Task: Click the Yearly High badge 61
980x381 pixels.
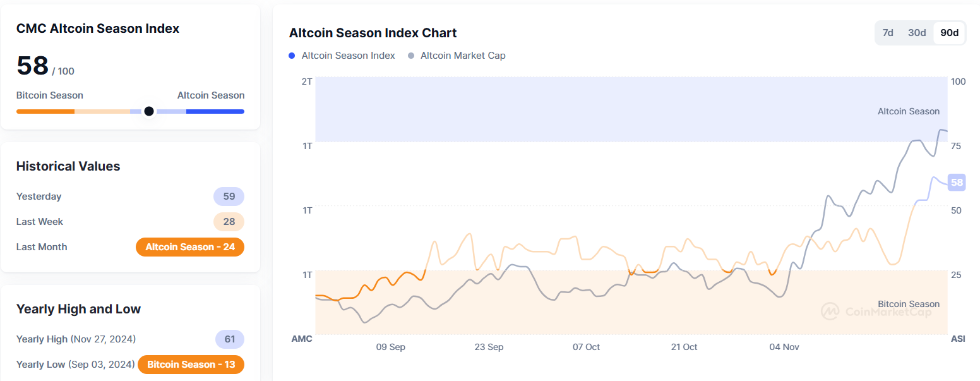Action: click(x=229, y=339)
